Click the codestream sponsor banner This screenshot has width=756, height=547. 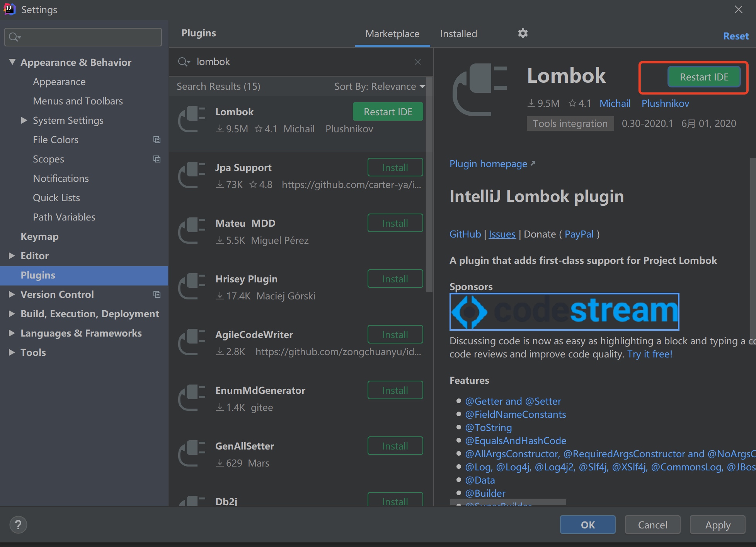(x=564, y=311)
